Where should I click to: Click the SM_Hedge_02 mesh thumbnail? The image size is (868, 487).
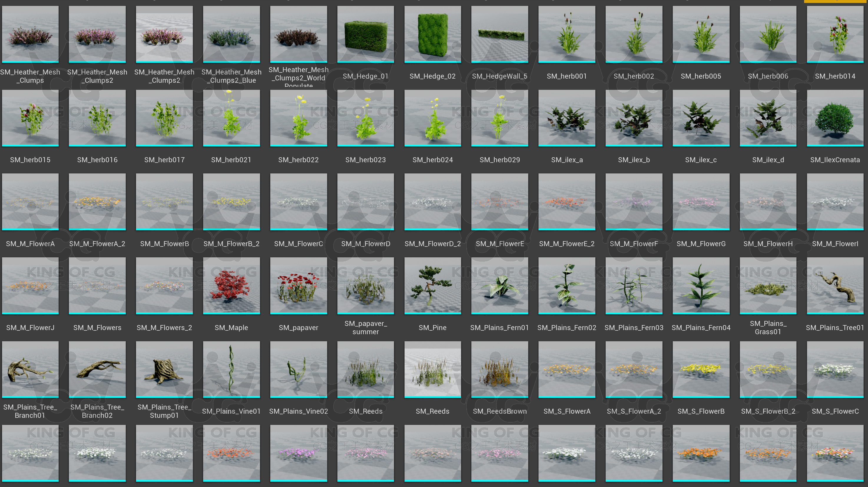click(432, 34)
